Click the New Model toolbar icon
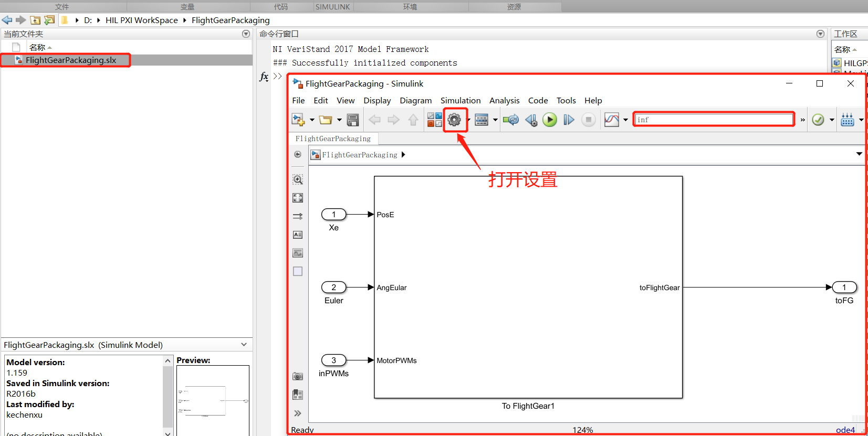The height and width of the screenshot is (436, 868). click(298, 120)
